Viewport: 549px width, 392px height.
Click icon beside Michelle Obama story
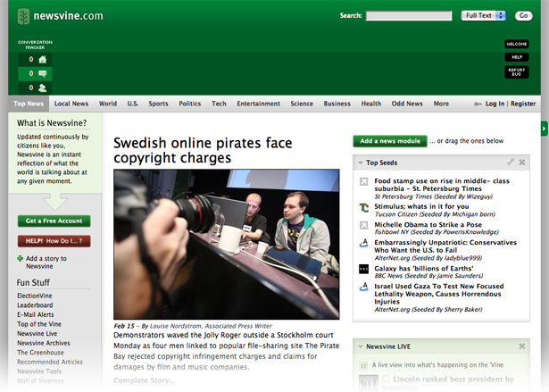tap(364, 225)
